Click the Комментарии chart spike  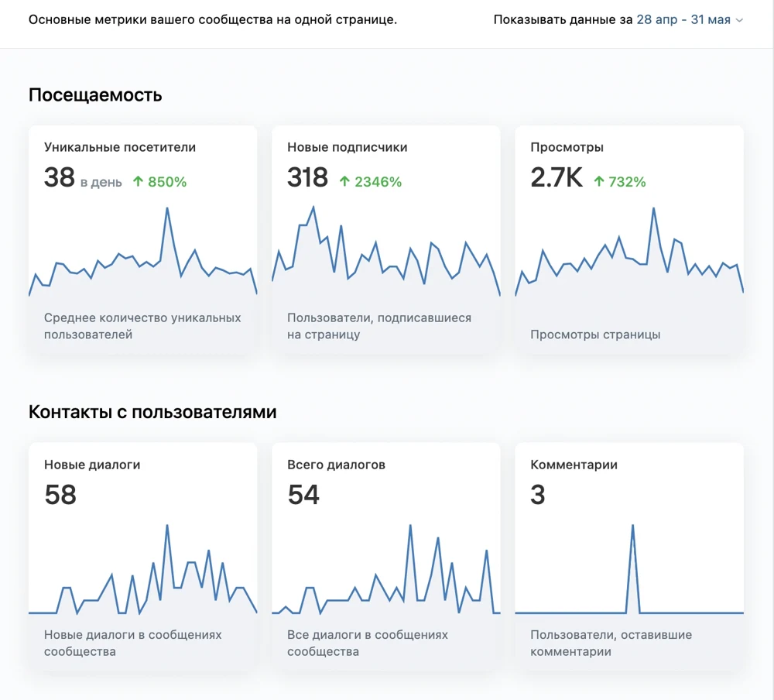point(633,568)
